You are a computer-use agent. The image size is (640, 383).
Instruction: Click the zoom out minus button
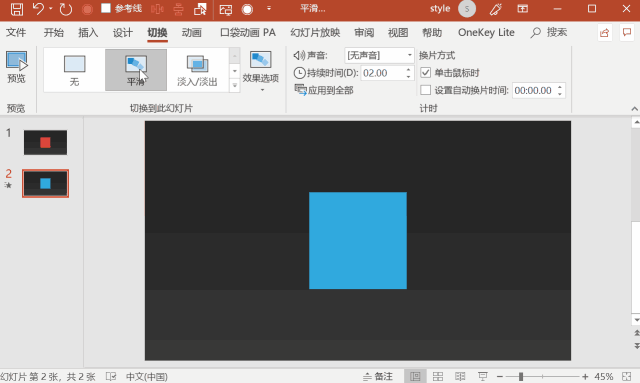(x=500, y=376)
